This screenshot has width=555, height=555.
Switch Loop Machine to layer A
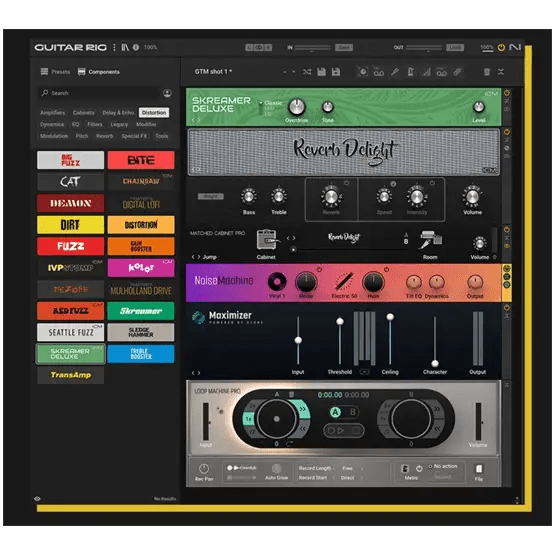pos(335,412)
